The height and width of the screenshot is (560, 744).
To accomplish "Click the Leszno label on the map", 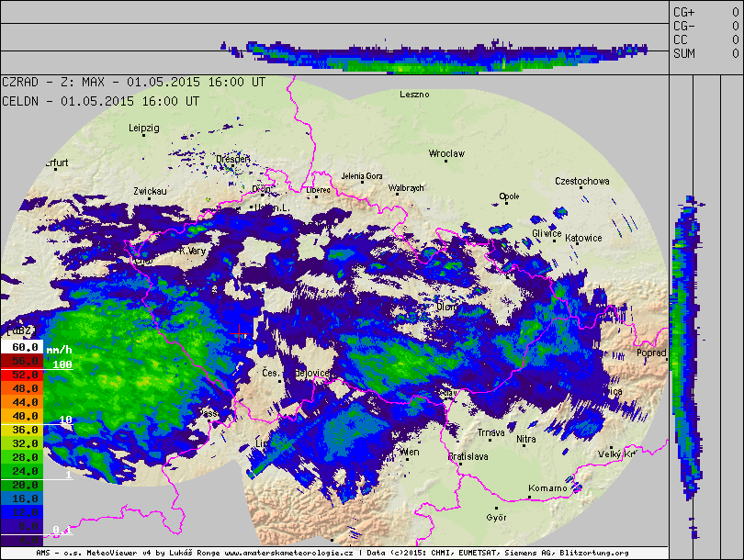I will click(x=414, y=95).
